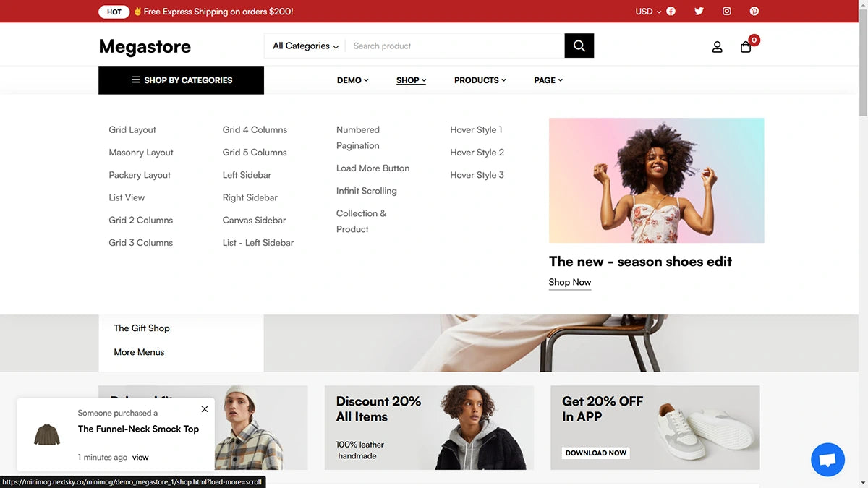The image size is (868, 488).
Task: Select the Masonry Layout option
Action: click(140, 152)
